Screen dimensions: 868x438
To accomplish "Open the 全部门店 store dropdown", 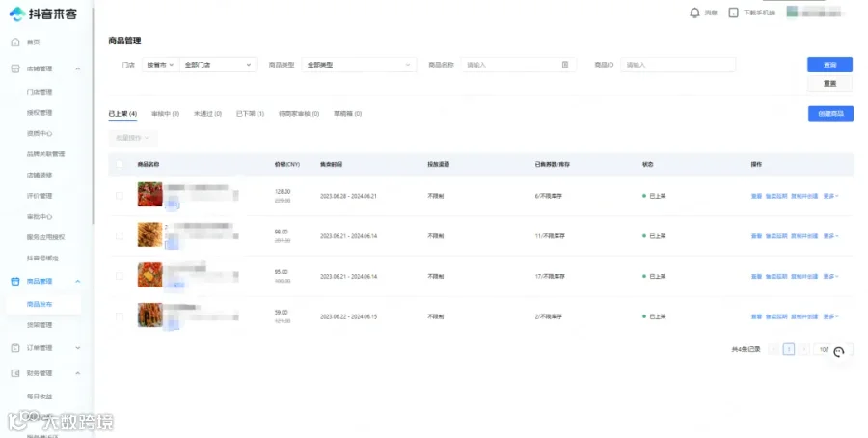I will pos(218,65).
